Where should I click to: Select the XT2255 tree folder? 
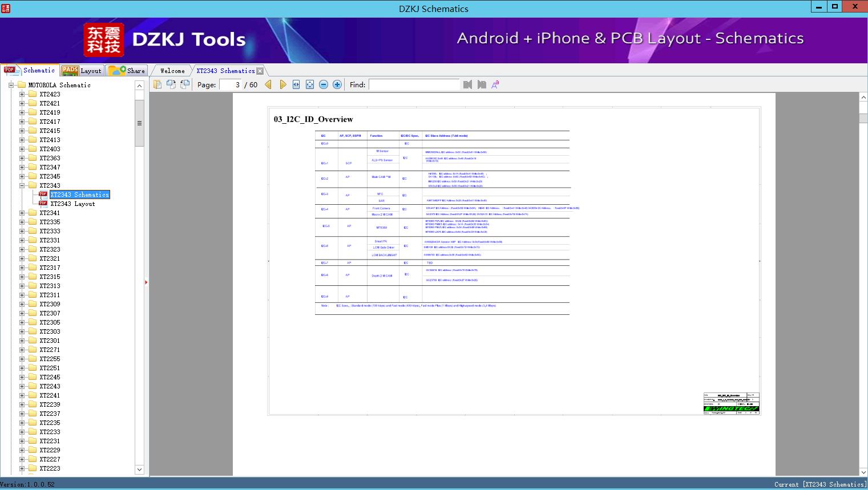pos(50,359)
